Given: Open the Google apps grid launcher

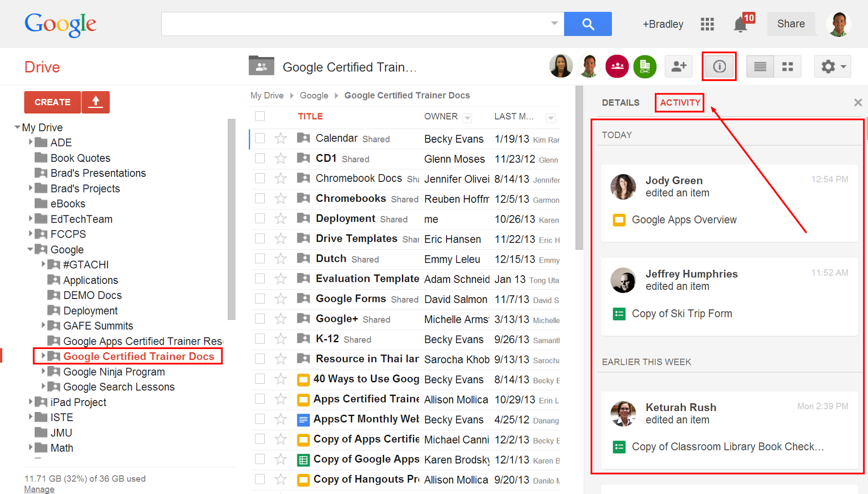Looking at the screenshot, I should 707,24.
